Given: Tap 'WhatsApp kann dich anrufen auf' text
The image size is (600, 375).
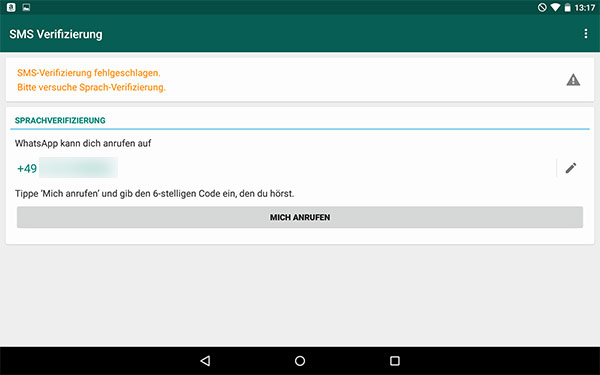Looking at the screenshot, I should (83, 143).
